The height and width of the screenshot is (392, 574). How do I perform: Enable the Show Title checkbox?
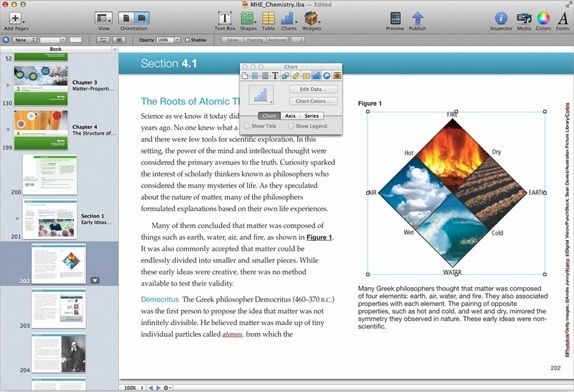pyautogui.click(x=247, y=126)
